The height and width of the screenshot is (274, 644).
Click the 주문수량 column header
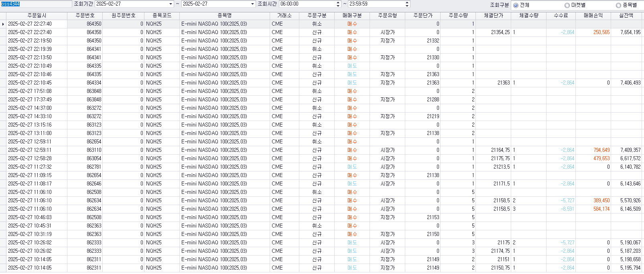coord(458,16)
